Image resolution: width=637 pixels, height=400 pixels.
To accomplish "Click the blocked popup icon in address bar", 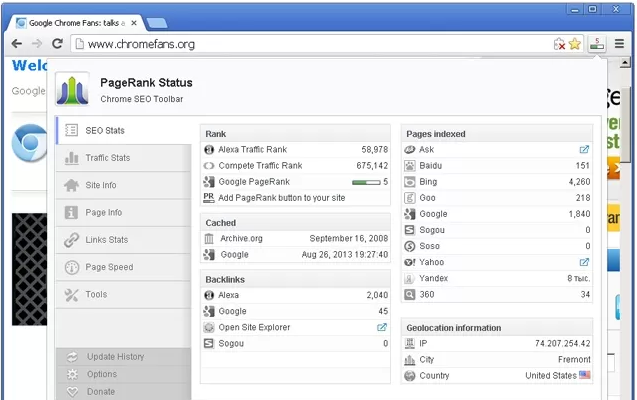I will click(x=559, y=44).
